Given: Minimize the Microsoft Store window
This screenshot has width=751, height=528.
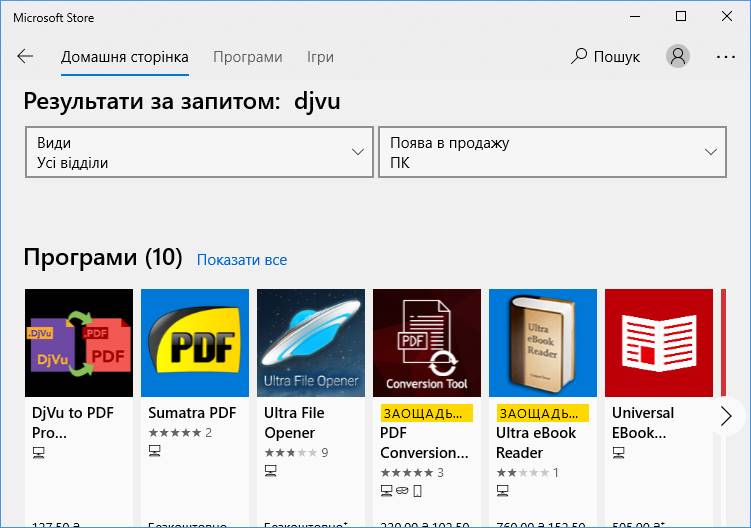Looking at the screenshot, I should click(635, 16).
